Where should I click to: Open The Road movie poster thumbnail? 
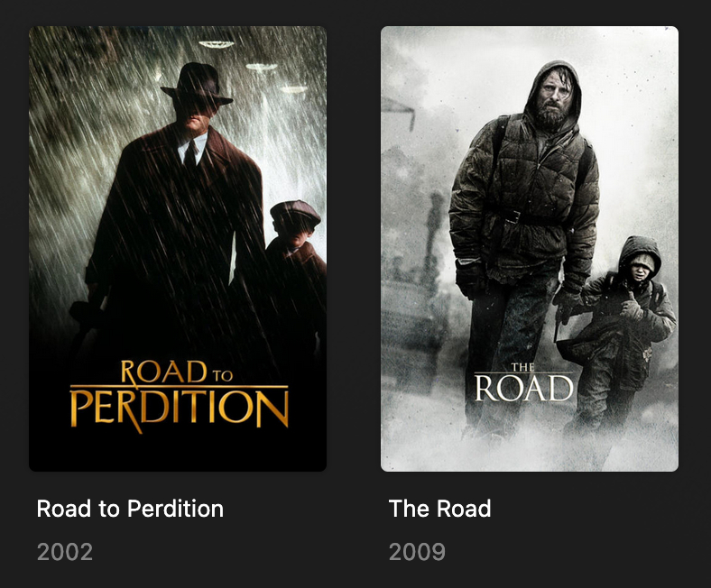[529, 248]
